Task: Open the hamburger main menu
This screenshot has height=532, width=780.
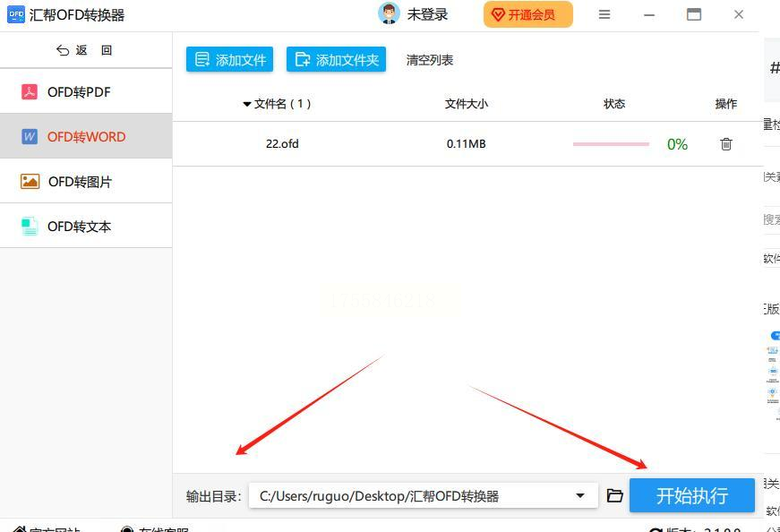Action: (x=604, y=15)
